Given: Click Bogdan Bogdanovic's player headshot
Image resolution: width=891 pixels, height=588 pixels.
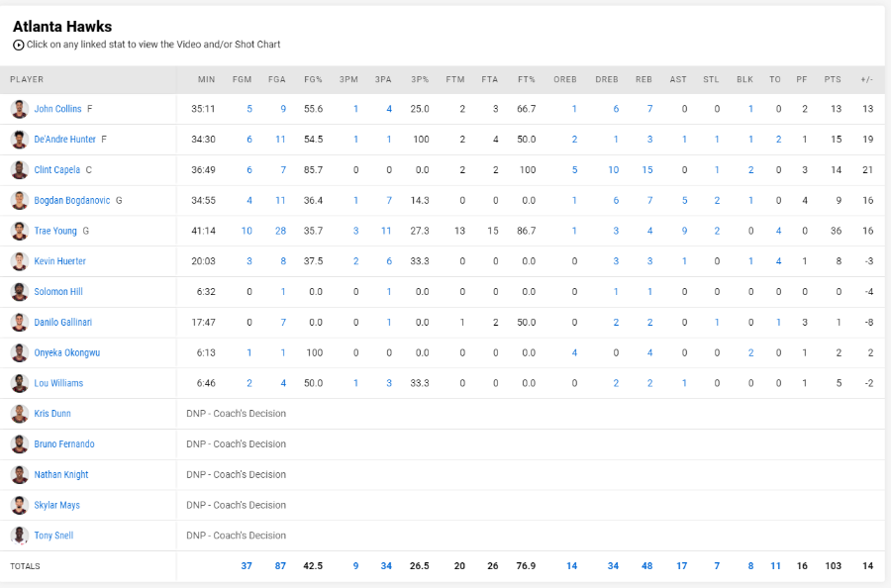Looking at the screenshot, I should [x=20, y=201].
